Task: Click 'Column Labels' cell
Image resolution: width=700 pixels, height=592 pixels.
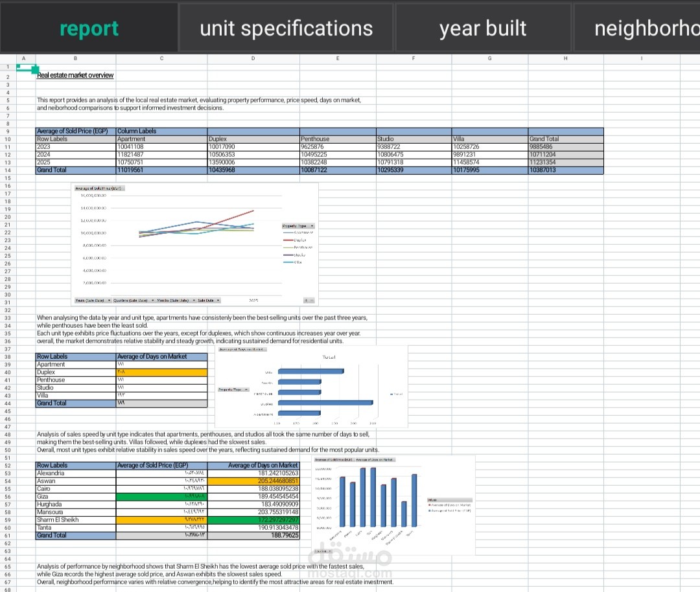Action: pos(161,131)
